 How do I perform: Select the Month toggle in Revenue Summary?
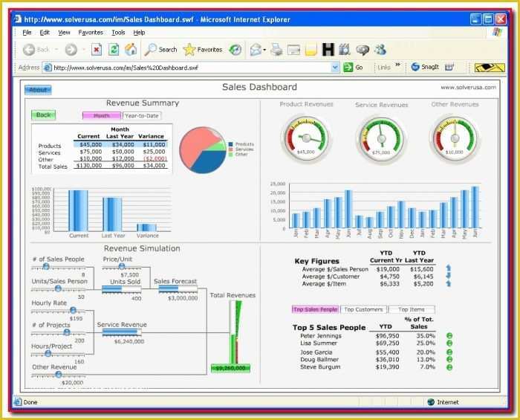pyautogui.click(x=102, y=116)
